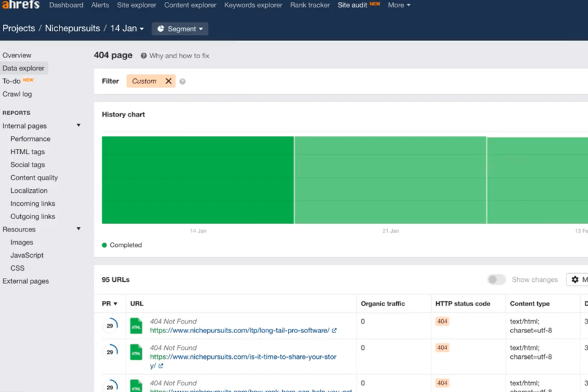
Task: Collapse the Resources section arrow
Action: pyautogui.click(x=78, y=229)
